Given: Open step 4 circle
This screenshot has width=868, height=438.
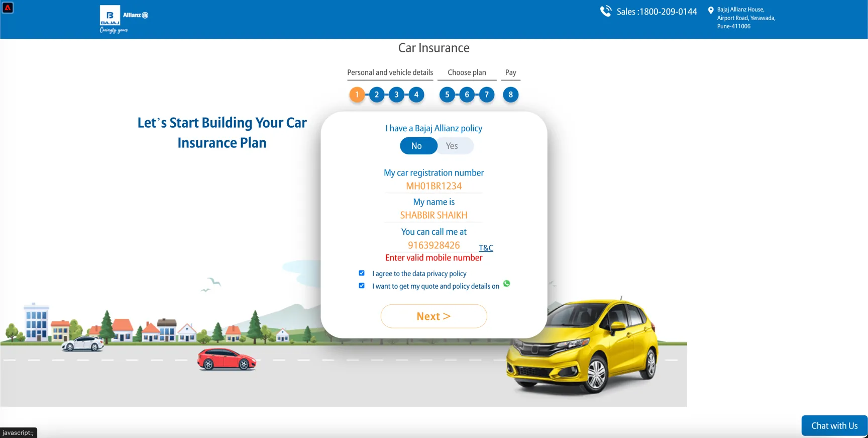Looking at the screenshot, I should (x=416, y=95).
